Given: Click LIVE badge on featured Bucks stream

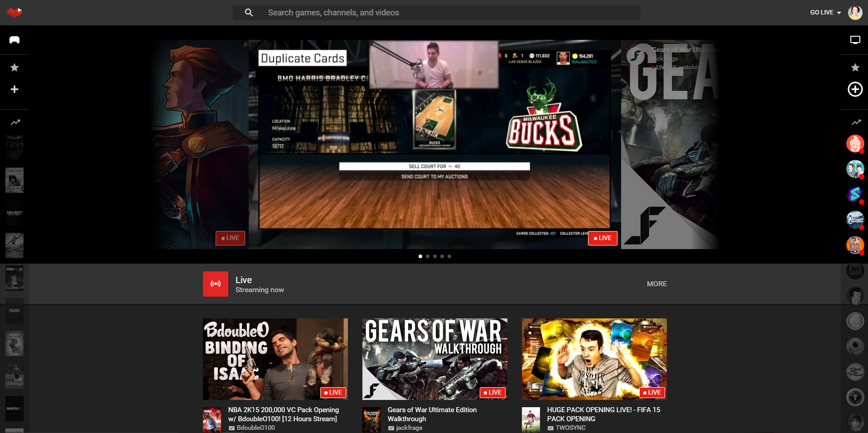Looking at the screenshot, I should [603, 238].
